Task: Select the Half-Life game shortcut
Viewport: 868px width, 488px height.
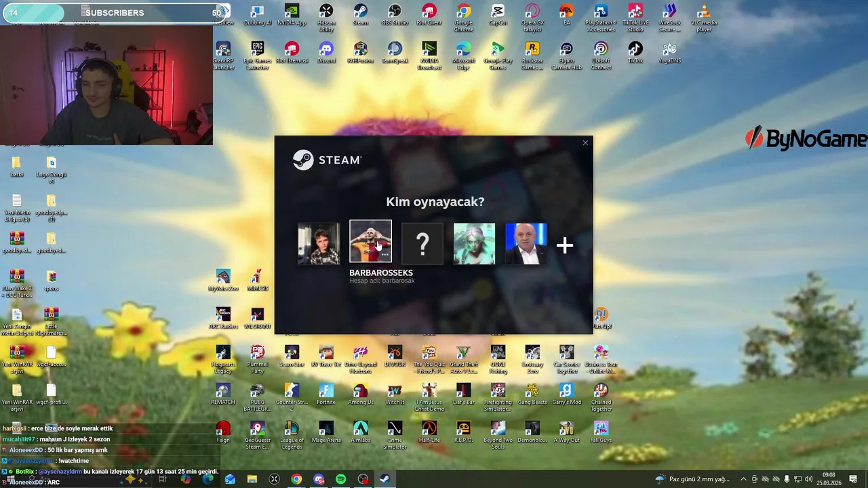Action: coord(429,433)
